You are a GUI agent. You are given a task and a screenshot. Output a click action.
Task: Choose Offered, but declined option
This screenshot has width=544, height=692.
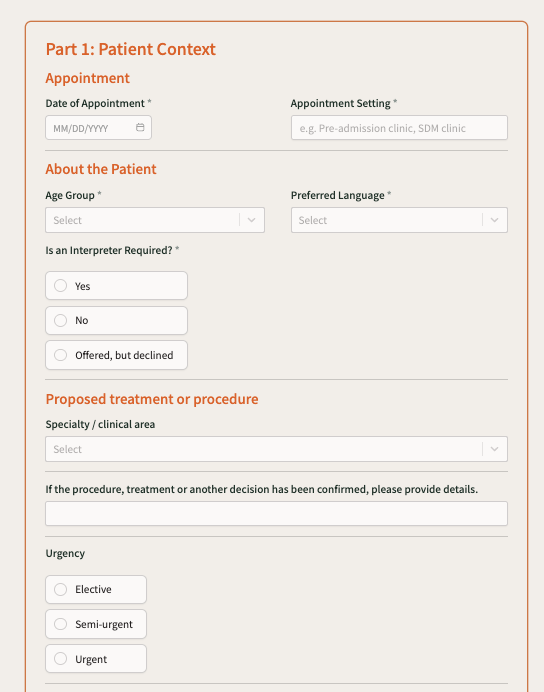(116, 355)
